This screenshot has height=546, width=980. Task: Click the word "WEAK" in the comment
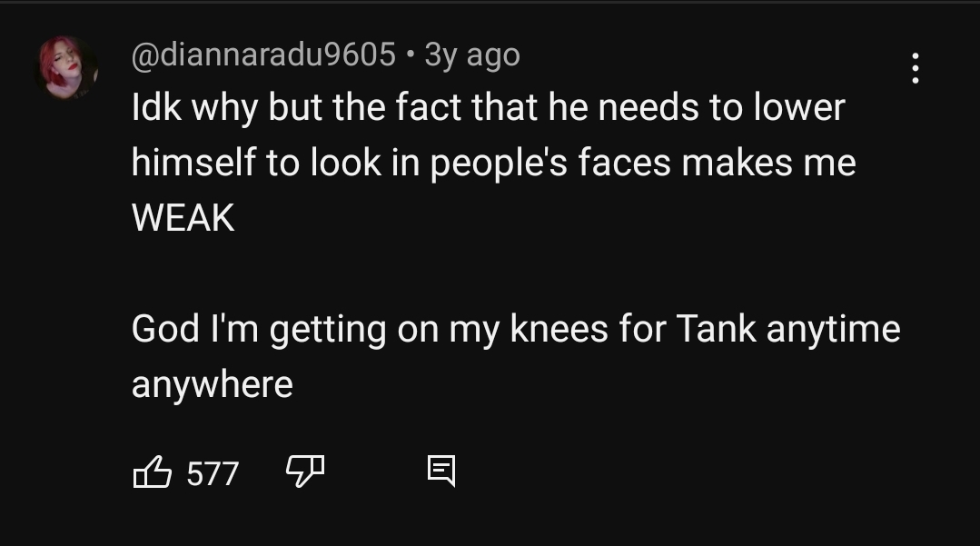pyautogui.click(x=183, y=218)
